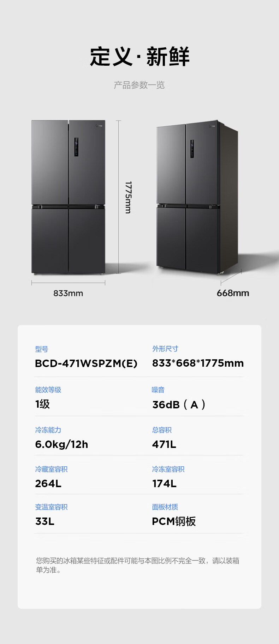Viewport: 279px width, 644px height.
Task: Click the 174L freezer compartment value
Action: pyautogui.click(x=164, y=484)
